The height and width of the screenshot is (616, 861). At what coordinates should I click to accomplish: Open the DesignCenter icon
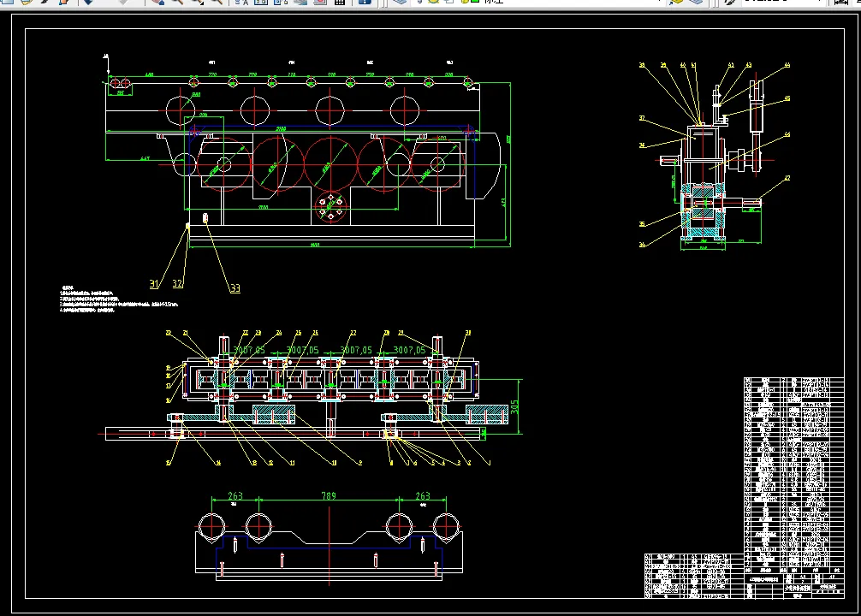[x=260, y=3]
